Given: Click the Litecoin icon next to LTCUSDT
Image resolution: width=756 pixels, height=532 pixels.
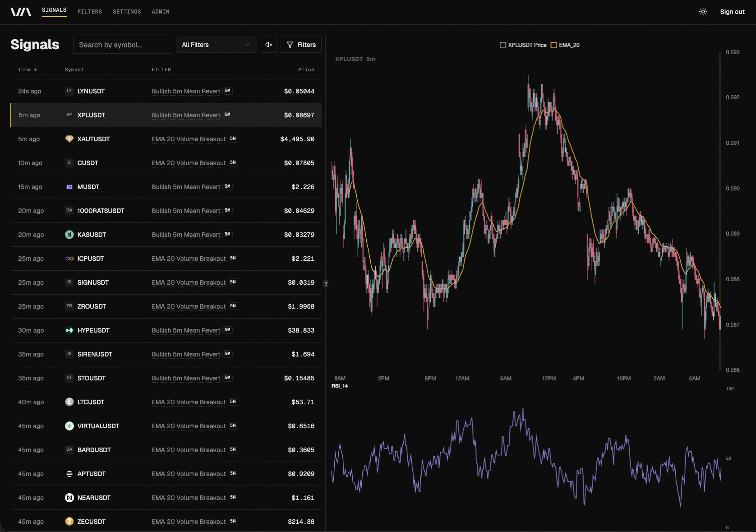Looking at the screenshot, I should click(69, 402).
